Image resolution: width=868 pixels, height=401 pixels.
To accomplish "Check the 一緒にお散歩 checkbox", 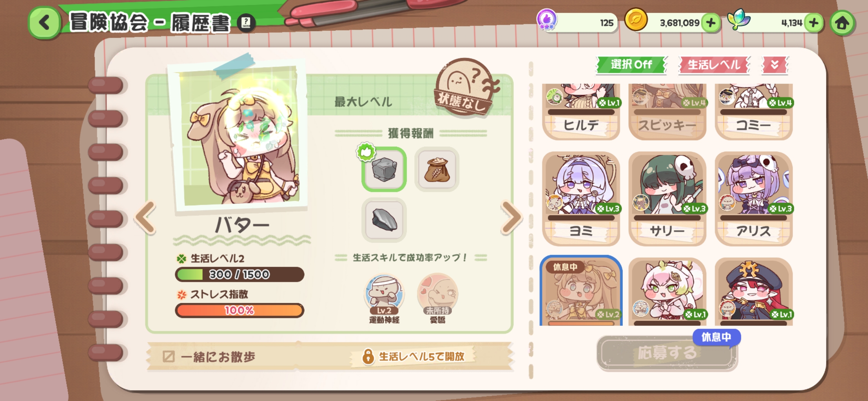I will coord(169,357).
